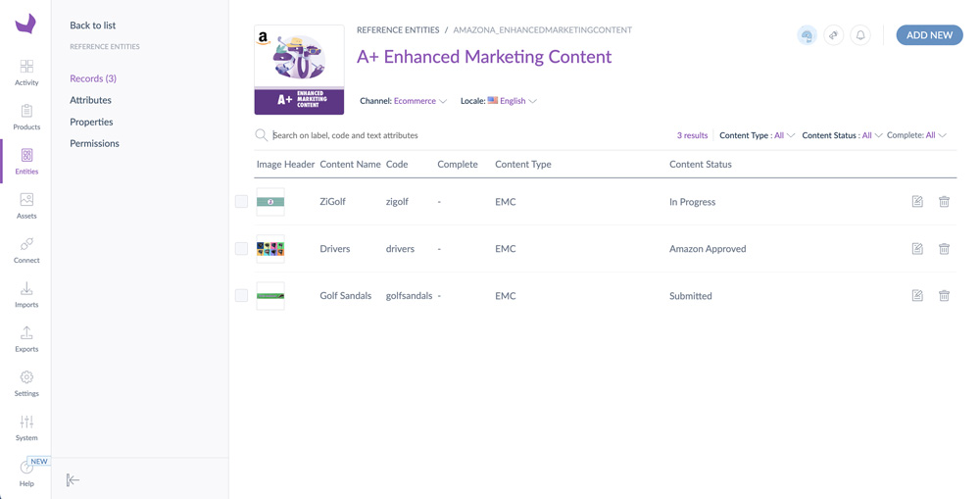Open the Content Status filter dropdown

coord(842,135)
